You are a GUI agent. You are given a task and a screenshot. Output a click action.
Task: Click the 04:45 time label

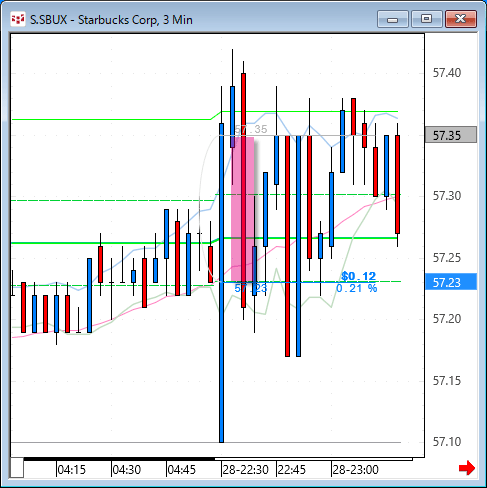[181, 470]
